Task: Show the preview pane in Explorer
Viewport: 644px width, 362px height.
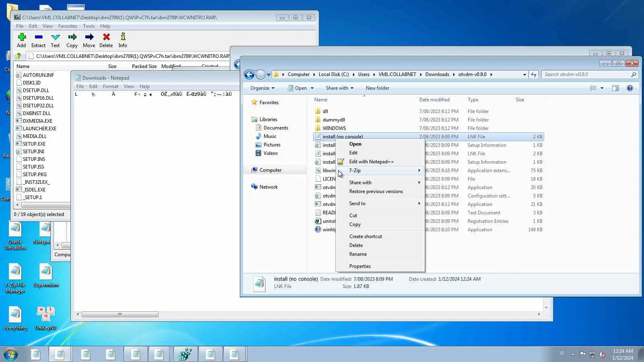Action: click(x=615, y=88)
